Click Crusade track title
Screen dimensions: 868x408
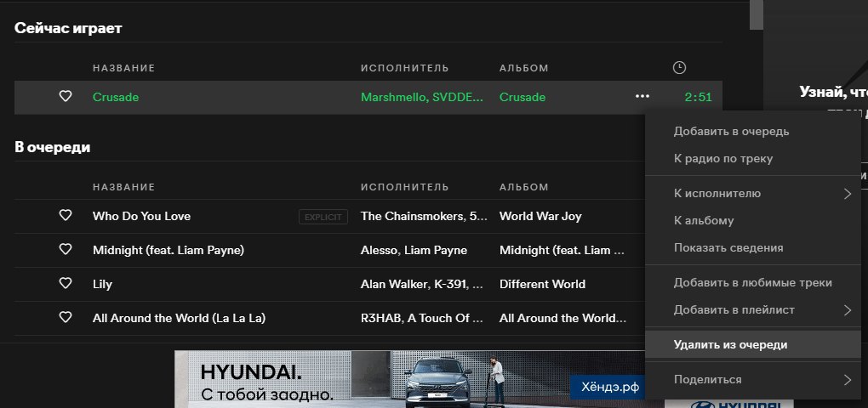(x=116, y=97)
